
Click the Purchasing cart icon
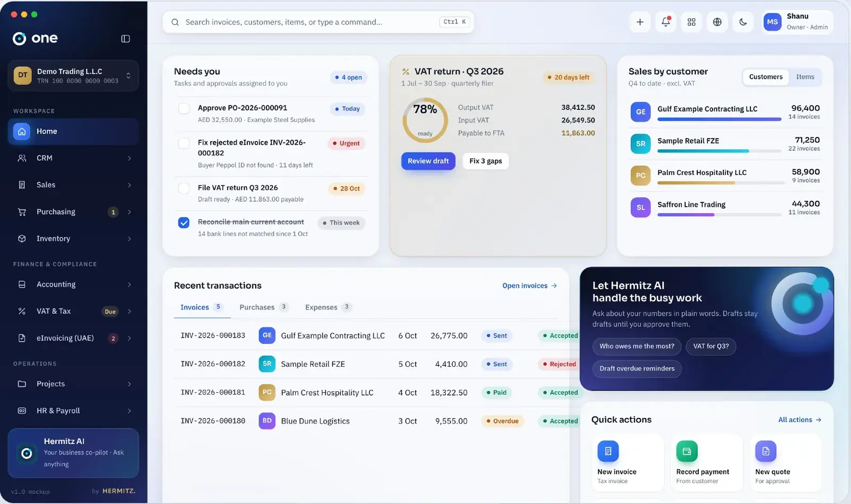(x=22, y=212)
